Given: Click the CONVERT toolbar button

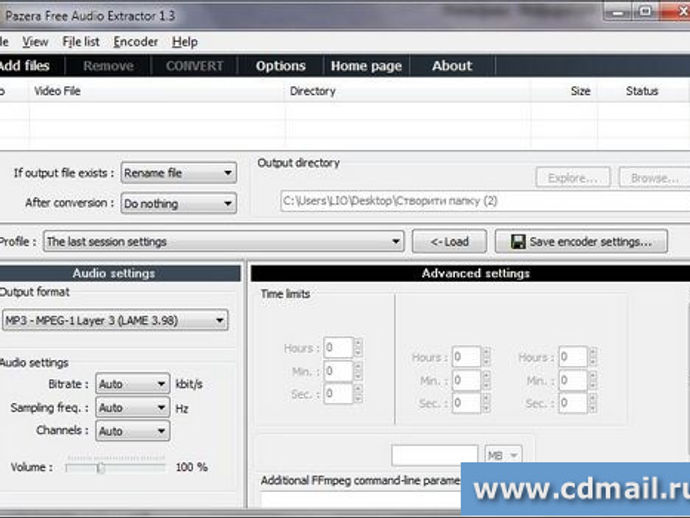Looking at the screenshot, I should point(194,66).
